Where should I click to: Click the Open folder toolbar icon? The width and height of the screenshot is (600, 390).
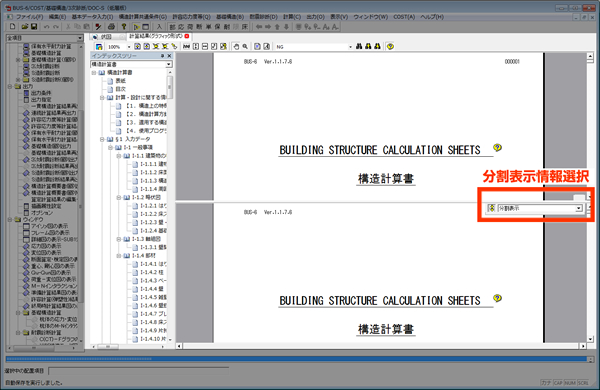(25, 26)
